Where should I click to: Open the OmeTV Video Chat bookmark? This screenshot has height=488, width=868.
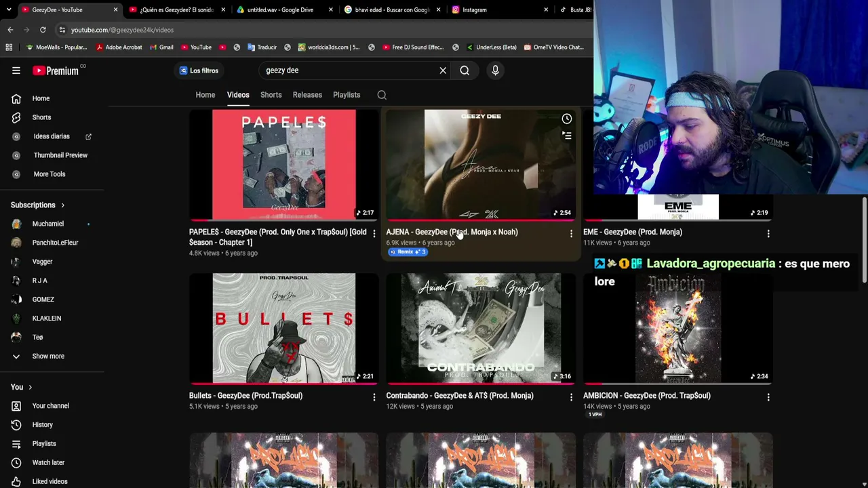pos(553,47)
